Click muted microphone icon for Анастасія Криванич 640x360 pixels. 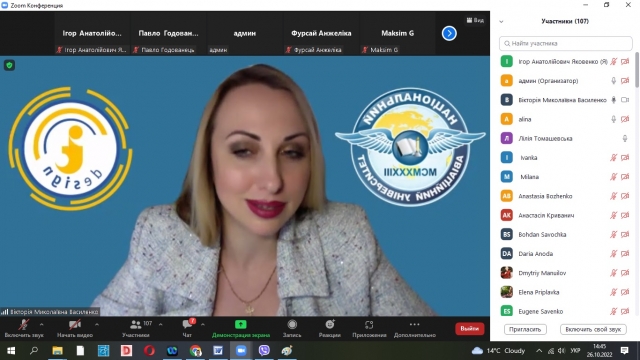click(613, 215)
